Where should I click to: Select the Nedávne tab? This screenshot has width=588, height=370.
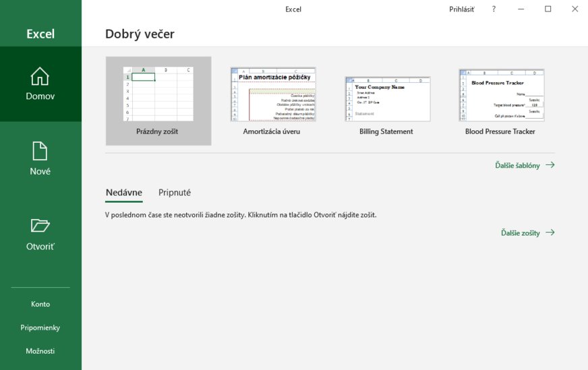tap(124, 193)
